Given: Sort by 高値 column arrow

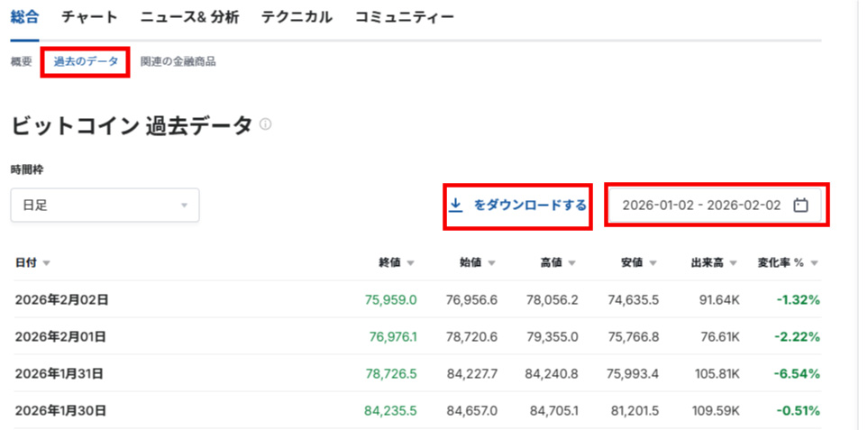Looking at the screenshot, I should tap(572, 263).
